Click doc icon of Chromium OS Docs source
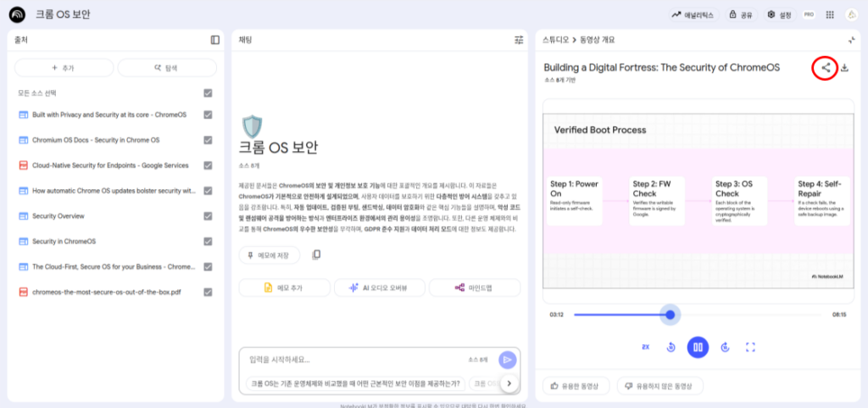Image resolution: width=868 pixels, height=408 pixels. pyautogui.click(x=23, y=140)
